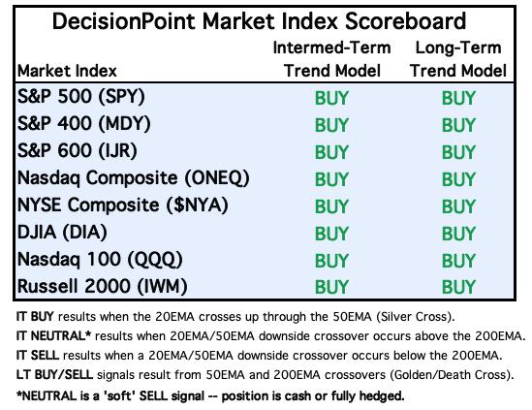This screenshot has height=410, width=532.
Task: Click the LT BUY/SELL Golden Cross footnote
Action: pos(265,375)
